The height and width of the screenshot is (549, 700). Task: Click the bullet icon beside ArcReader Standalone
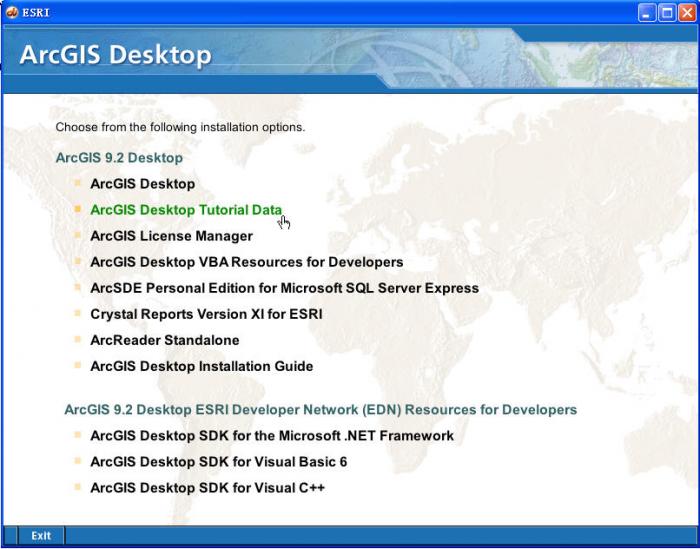(78, 339)
